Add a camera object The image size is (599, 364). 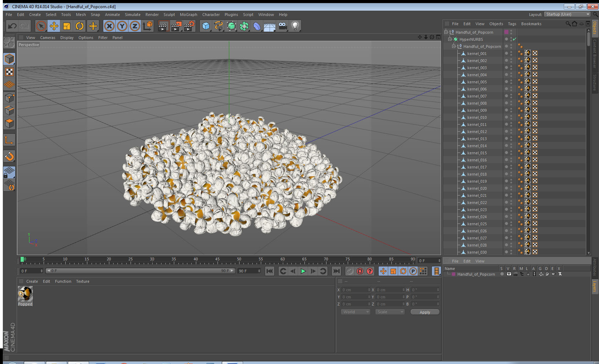282,26
